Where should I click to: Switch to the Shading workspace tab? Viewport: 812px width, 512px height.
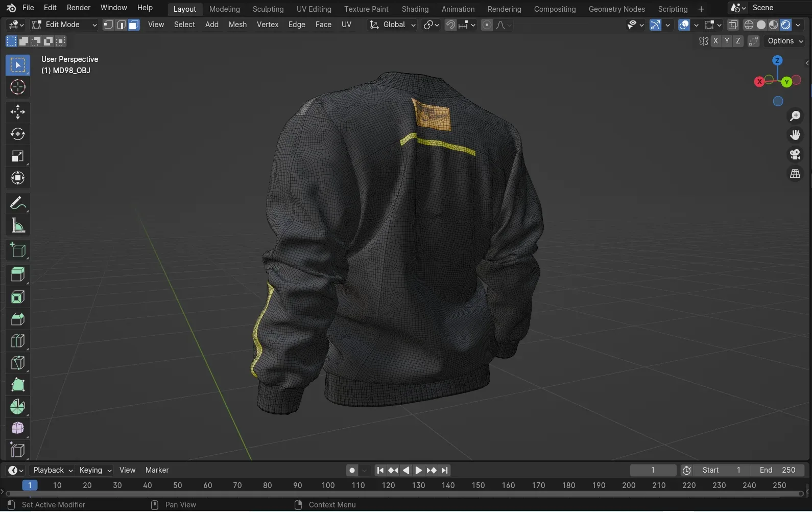pos(415,9)
